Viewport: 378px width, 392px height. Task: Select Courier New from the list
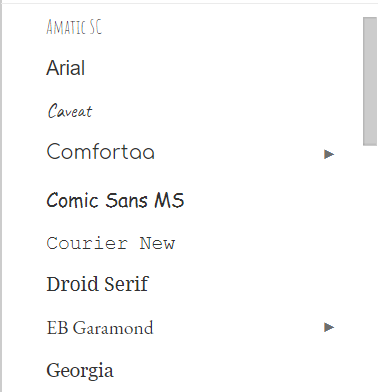coord(111,243)
